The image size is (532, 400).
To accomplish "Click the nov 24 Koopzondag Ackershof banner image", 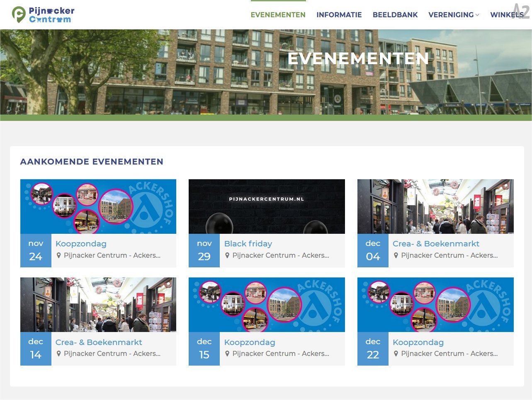I will click(98, 206).
